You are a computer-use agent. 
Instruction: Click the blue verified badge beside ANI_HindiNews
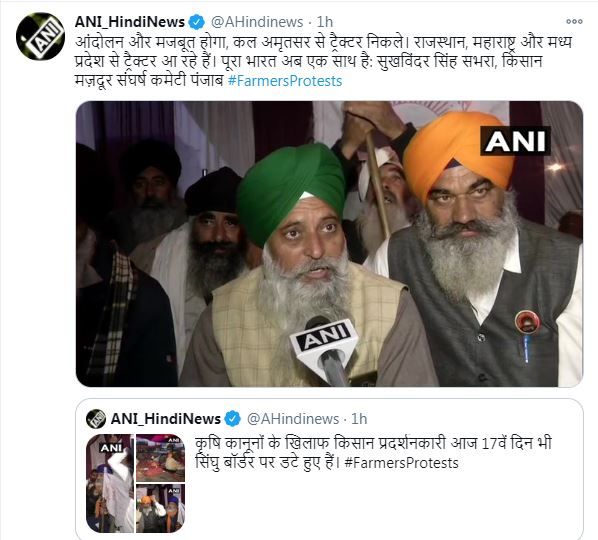[x=197, y=22]
